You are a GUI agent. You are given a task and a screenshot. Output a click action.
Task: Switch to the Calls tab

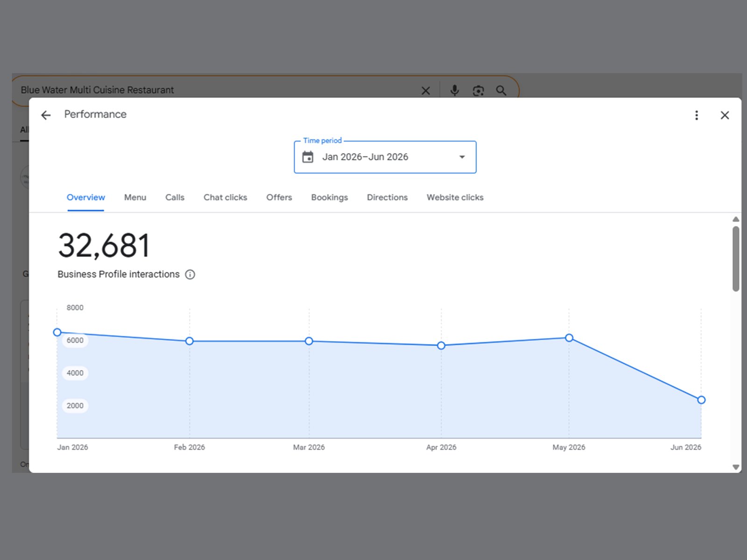175,197
